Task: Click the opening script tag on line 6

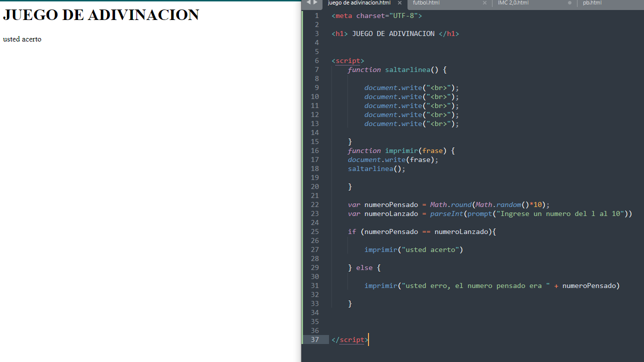Action: pos(348,60)
